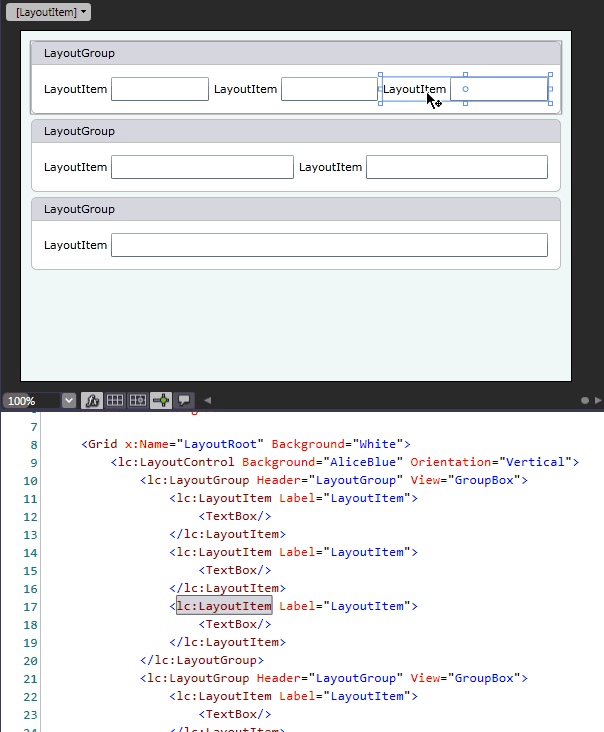Click the center handle in selected LayoutItem

pyautogui.click(x=465, y=89)
